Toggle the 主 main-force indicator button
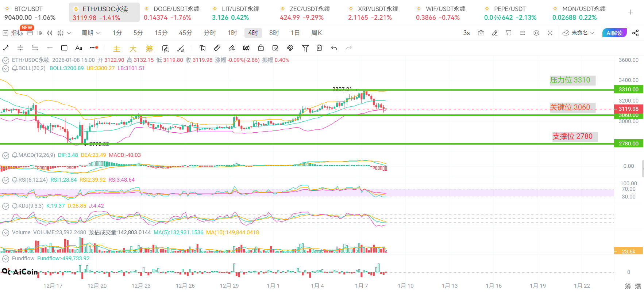 click(x=117, y=49)
